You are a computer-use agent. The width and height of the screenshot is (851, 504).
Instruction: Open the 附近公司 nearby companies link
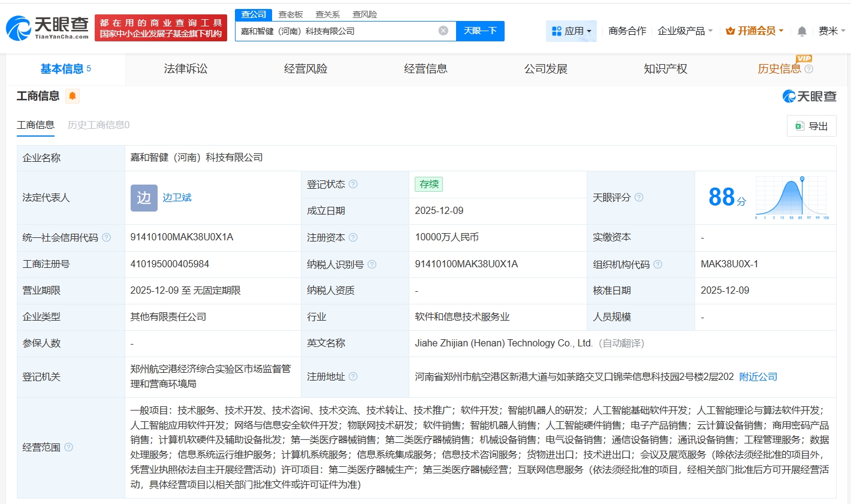point(758,376)
